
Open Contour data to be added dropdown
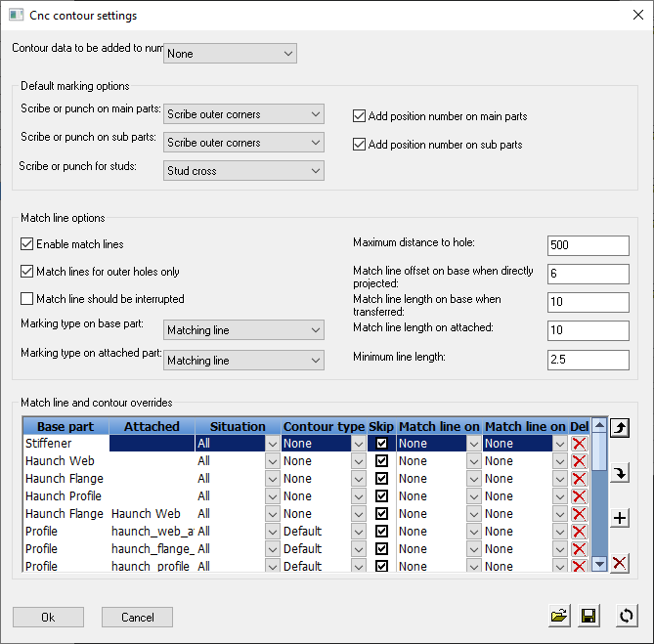coord(229,54)
